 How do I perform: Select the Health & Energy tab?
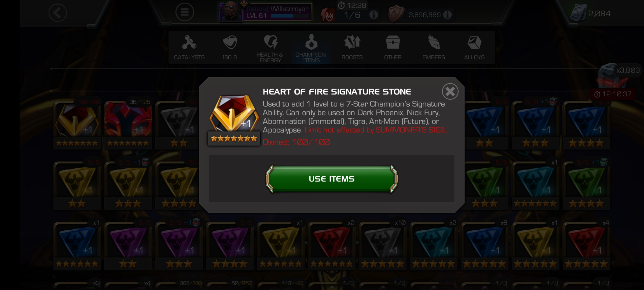270,48
